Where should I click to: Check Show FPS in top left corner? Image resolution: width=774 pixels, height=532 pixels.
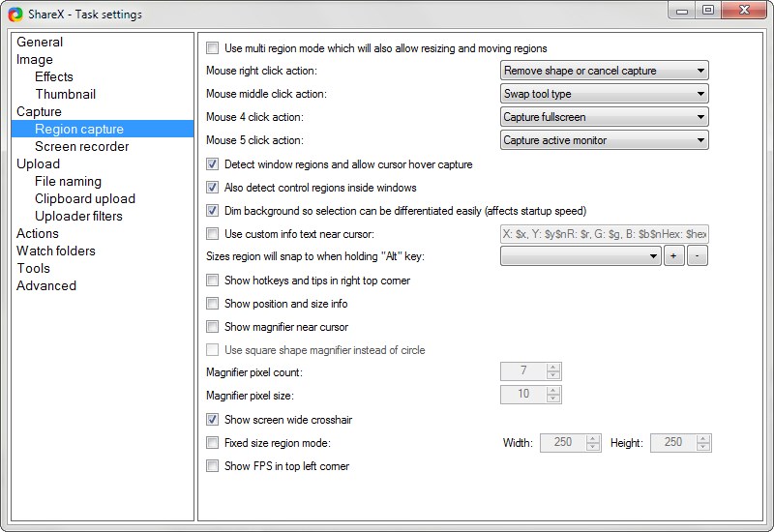(x=212, y=465)
